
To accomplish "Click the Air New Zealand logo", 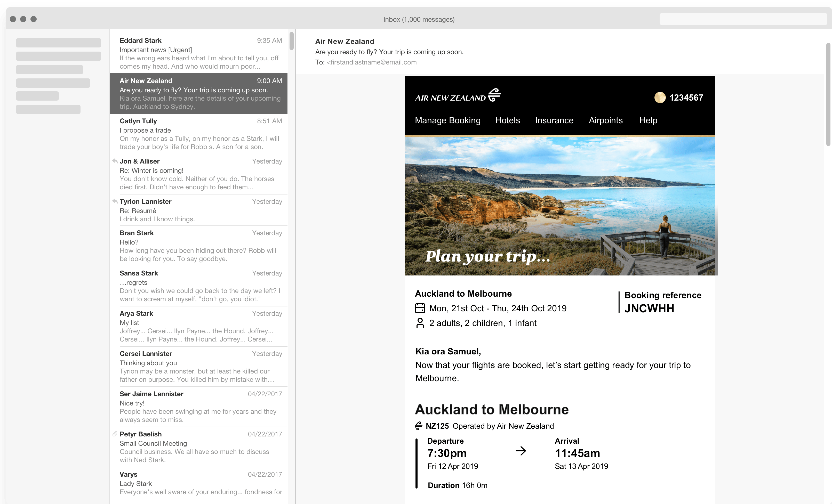I will [458, 95].
